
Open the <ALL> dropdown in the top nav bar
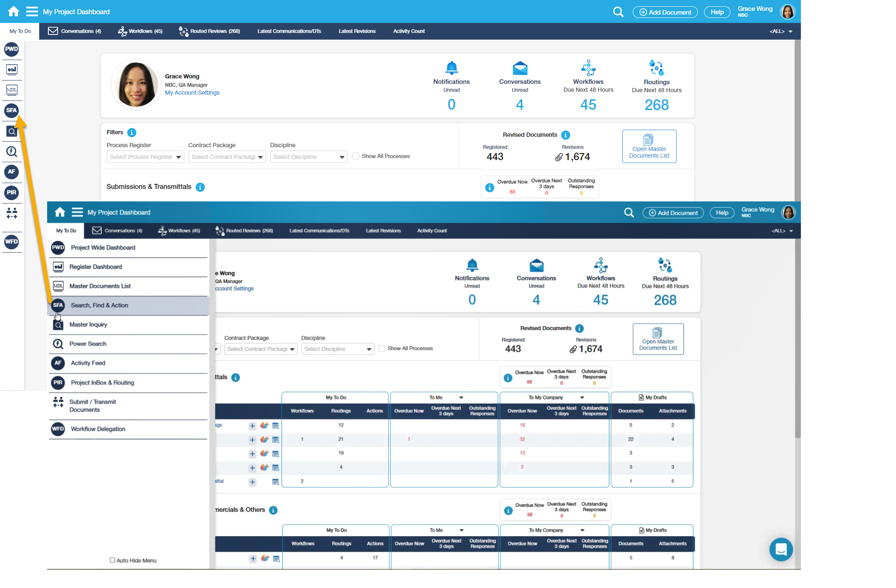coord(781,31)
